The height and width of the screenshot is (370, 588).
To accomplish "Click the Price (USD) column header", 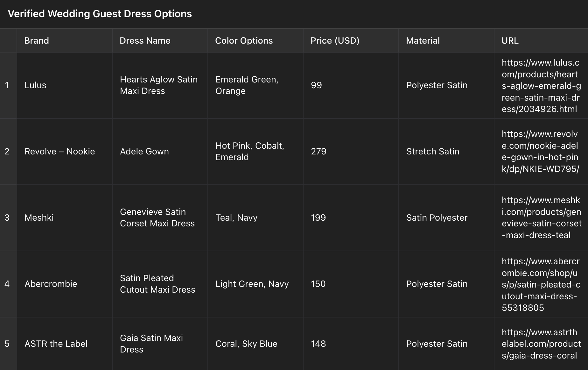I will [335, 40].
